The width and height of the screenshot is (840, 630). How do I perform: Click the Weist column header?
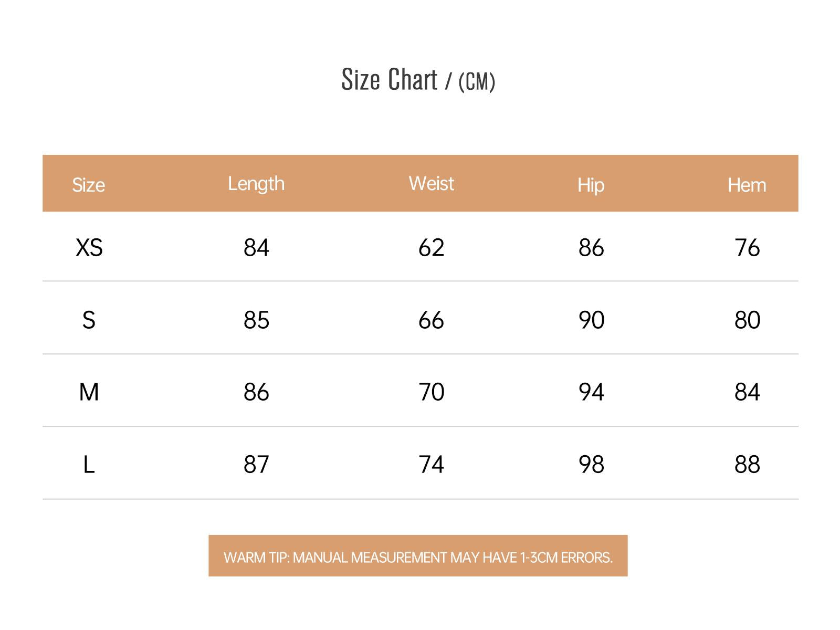point(431,184)
